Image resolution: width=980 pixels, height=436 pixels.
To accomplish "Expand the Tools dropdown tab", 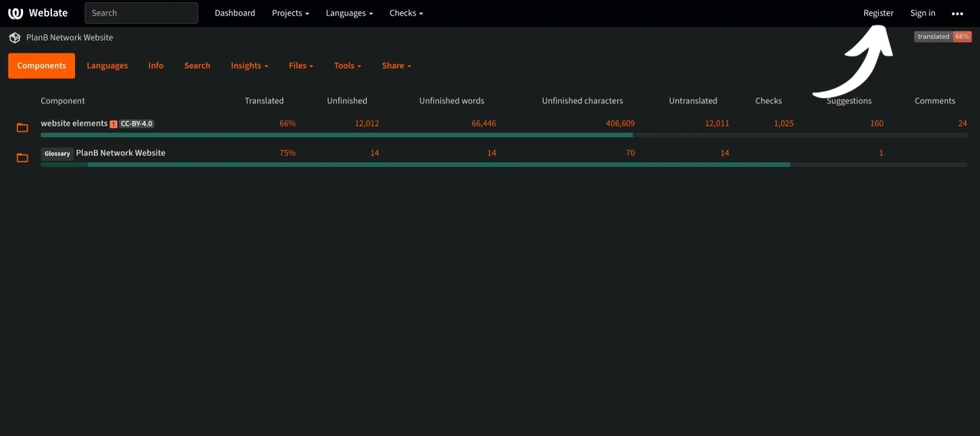I will (348, 66).
